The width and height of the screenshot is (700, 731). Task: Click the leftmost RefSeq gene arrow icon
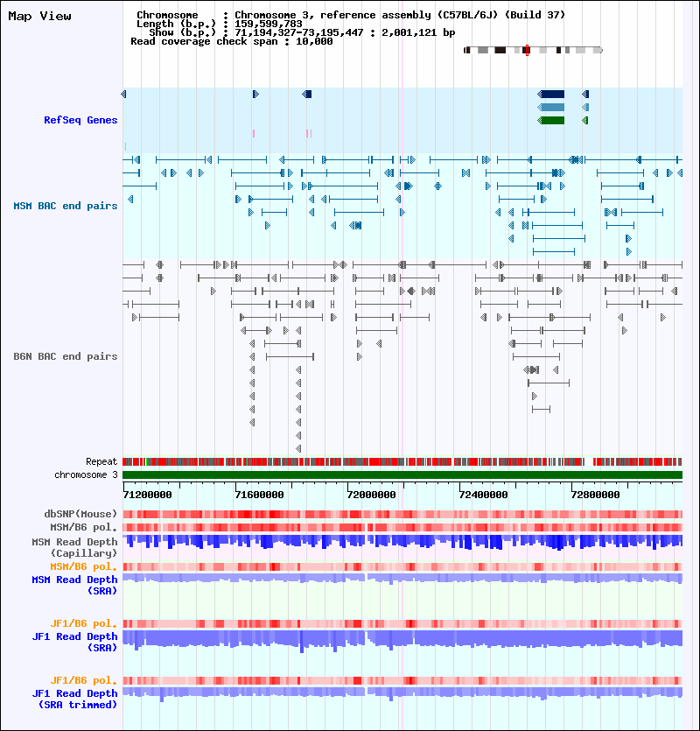pos(124,95)
